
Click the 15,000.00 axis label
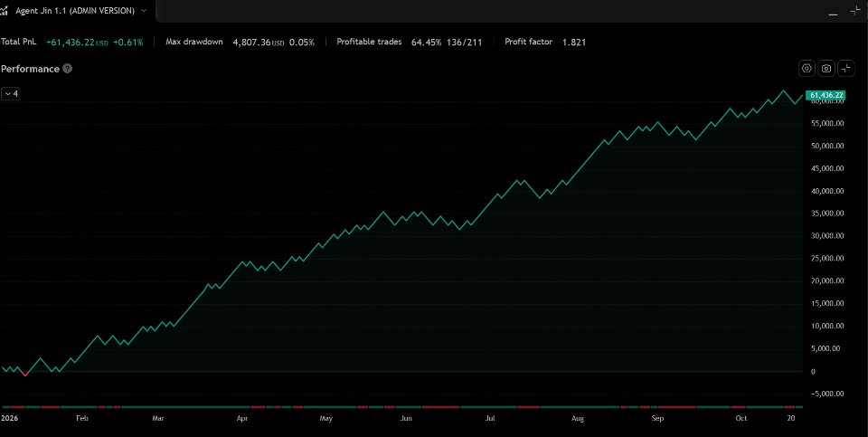[x=827, y=303]
